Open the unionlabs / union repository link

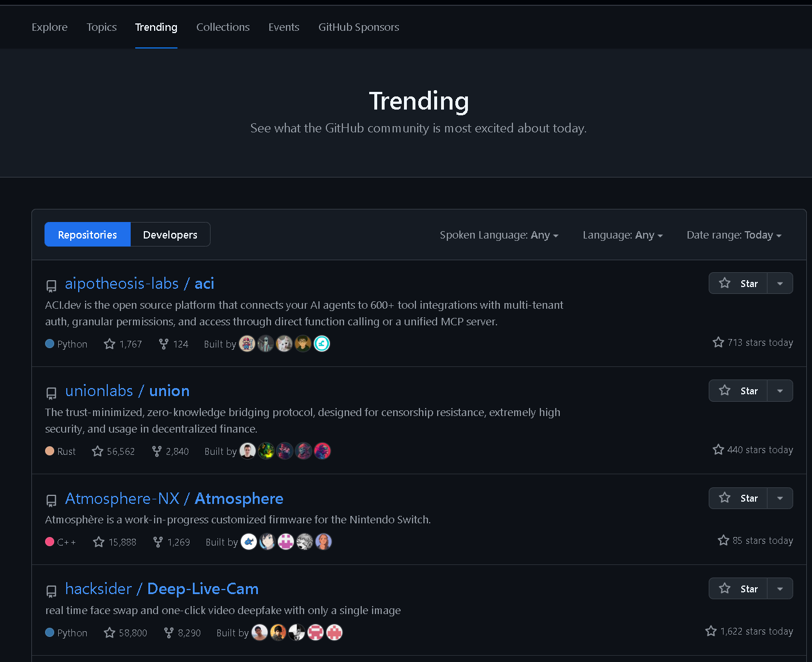127,390
